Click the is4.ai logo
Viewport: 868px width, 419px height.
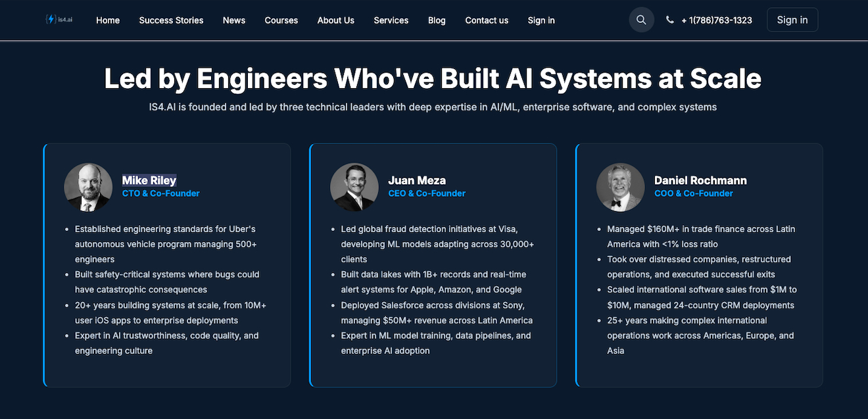click(59, 20)
